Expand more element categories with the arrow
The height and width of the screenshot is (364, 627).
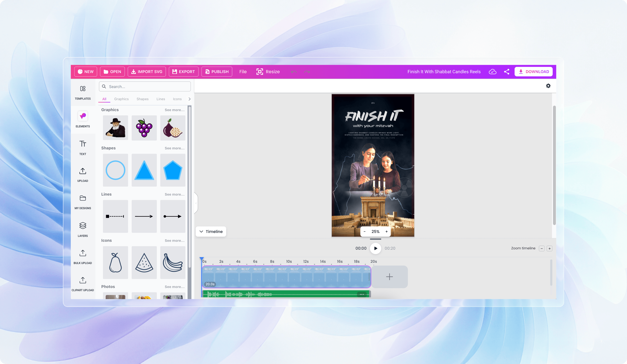(x=190, y=99)
